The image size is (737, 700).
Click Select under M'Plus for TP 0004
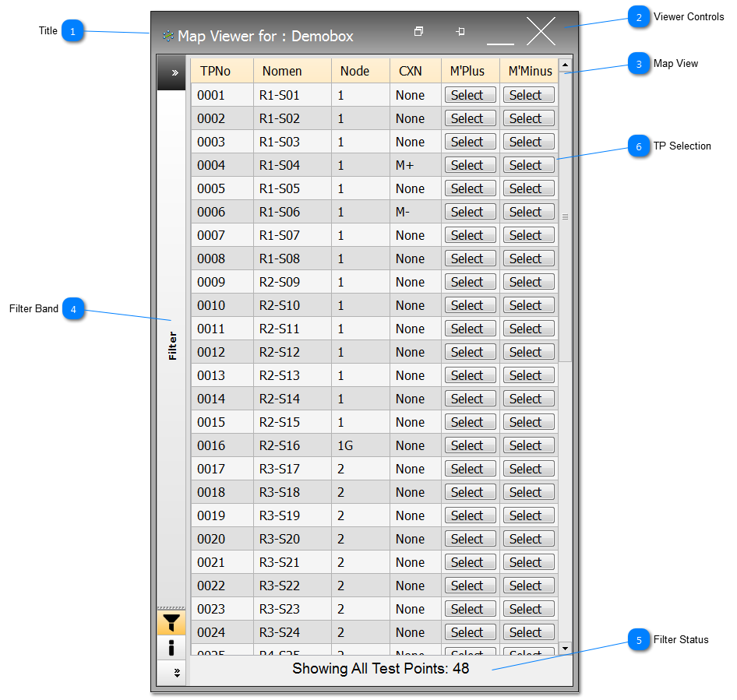(470, 164)
